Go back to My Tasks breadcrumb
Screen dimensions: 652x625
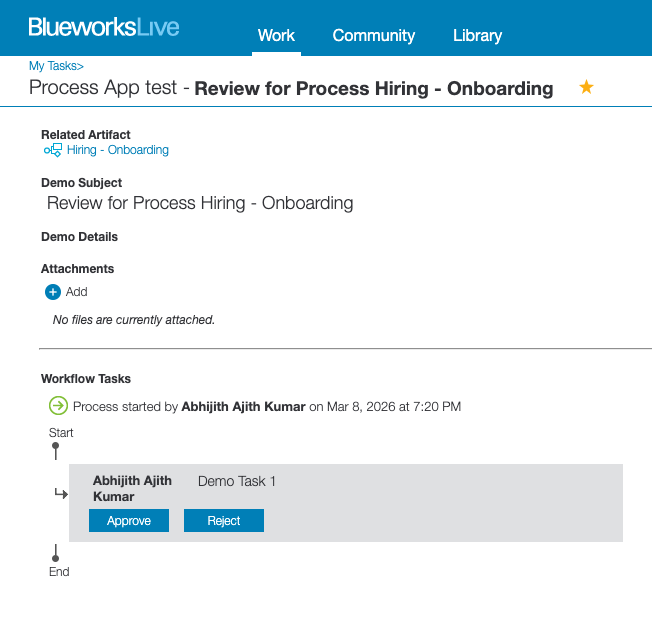coord(56,66)
